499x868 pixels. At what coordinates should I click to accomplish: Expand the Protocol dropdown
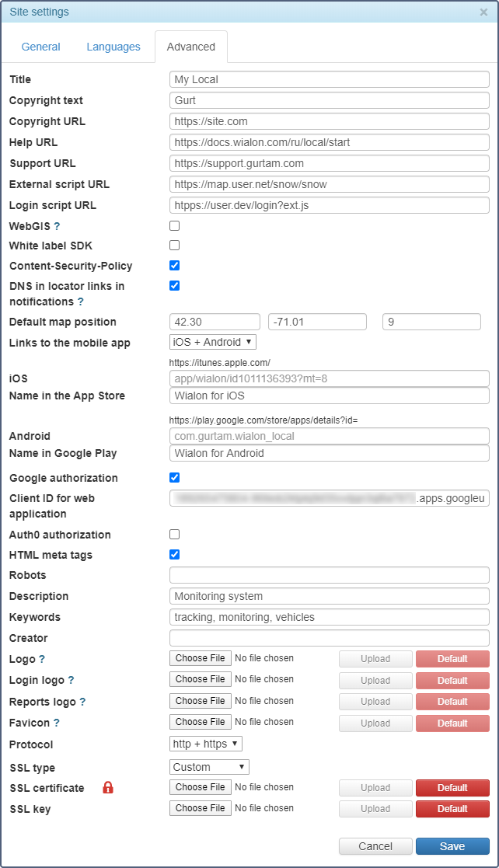(x=206, y=744)
